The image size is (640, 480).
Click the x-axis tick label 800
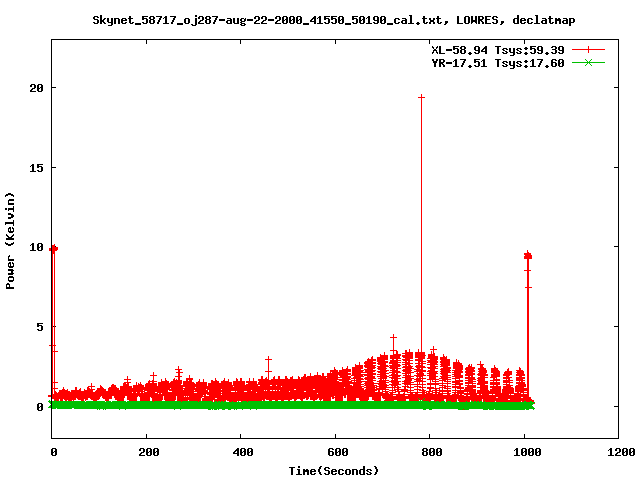tap(432, 452)
